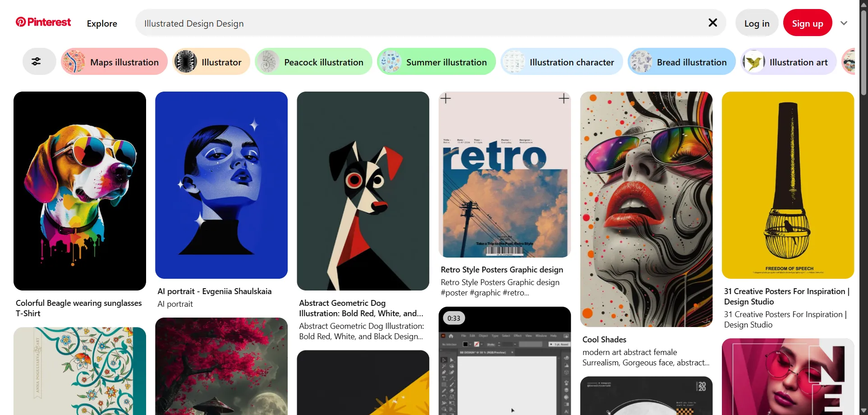The image size is (868, 415).
Task: Open the retro poster pin image
Action: (505, 175)
